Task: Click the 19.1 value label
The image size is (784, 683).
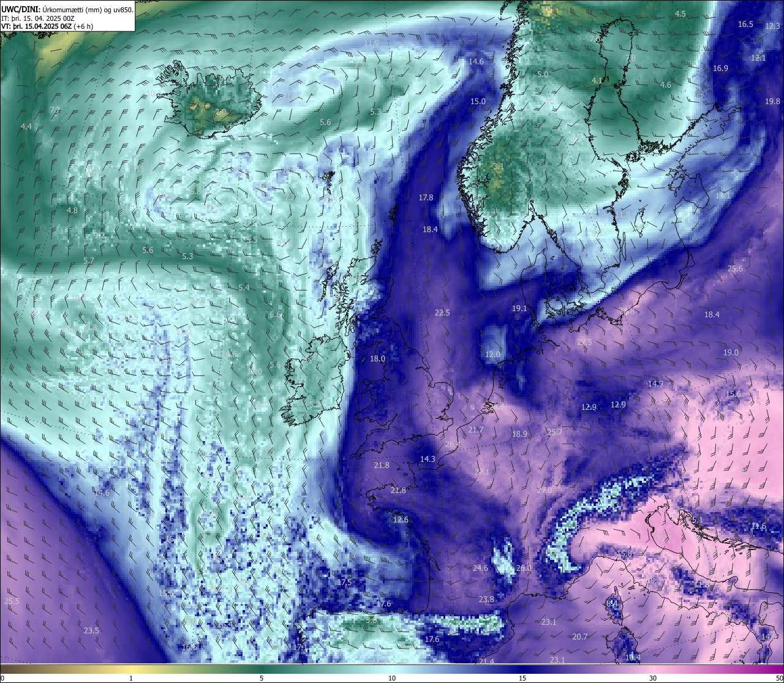Action: [519, 308]
